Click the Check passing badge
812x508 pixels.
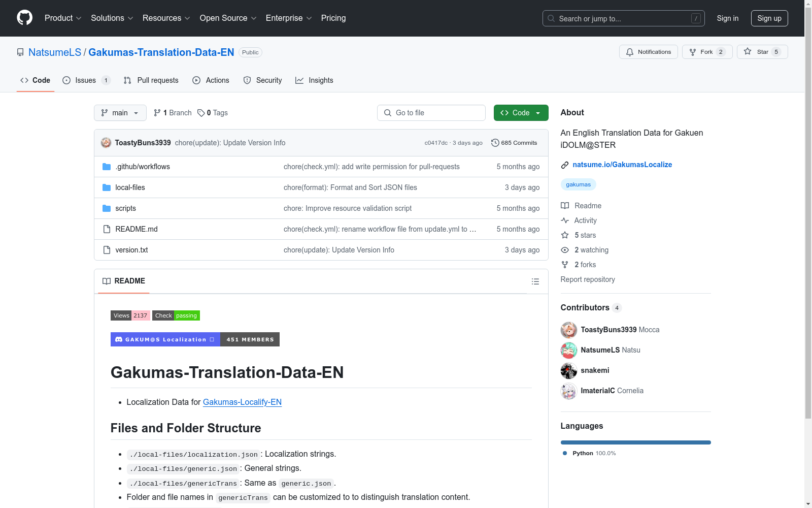[176, 315]
